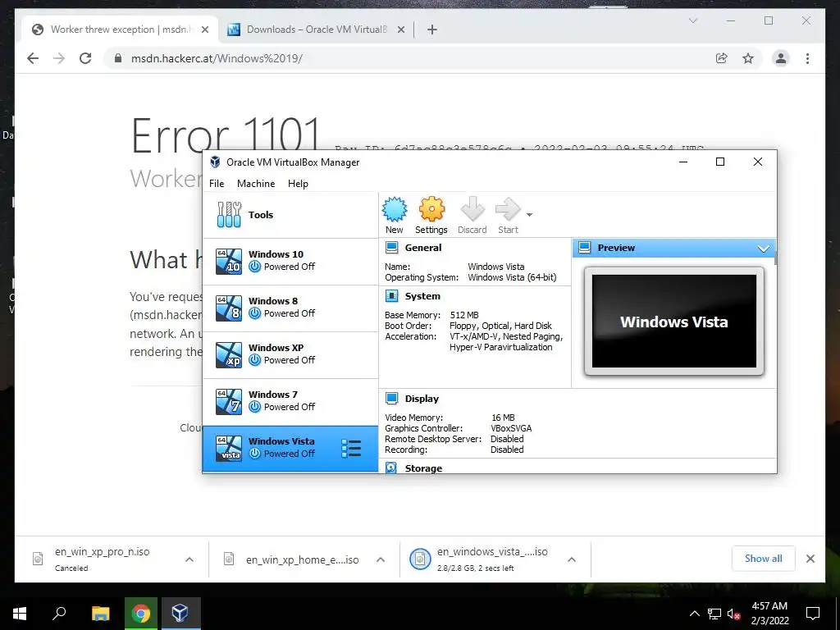Screen dimensions: 840x630
Task: Click Chrome forward arrow
Action: coord(59,58)
